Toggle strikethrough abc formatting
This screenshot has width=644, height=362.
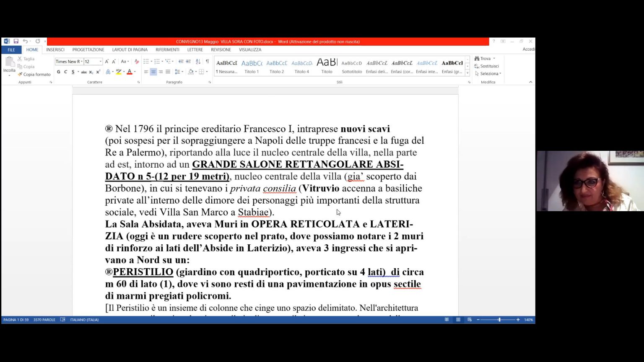click(84, 72)
